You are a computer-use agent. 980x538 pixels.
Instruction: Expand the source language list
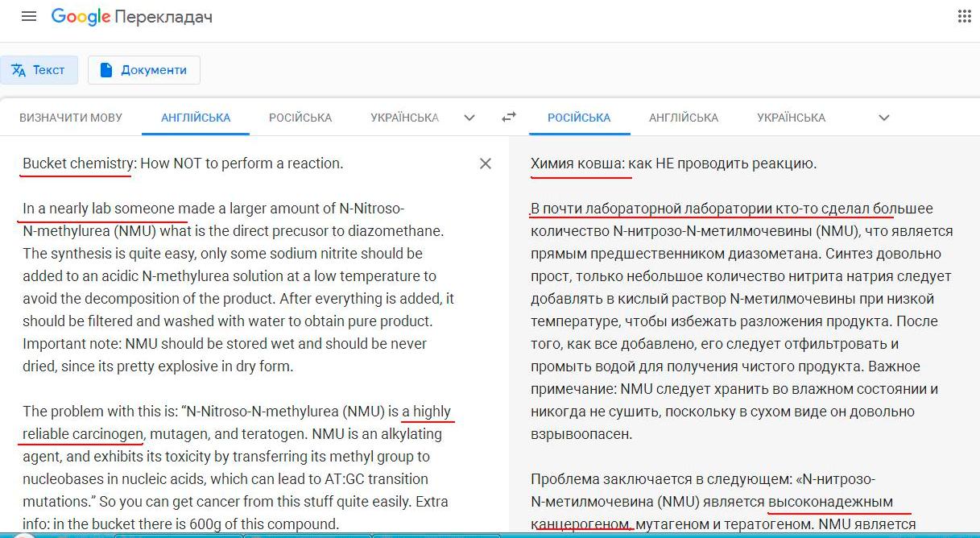tap(469, 118)
